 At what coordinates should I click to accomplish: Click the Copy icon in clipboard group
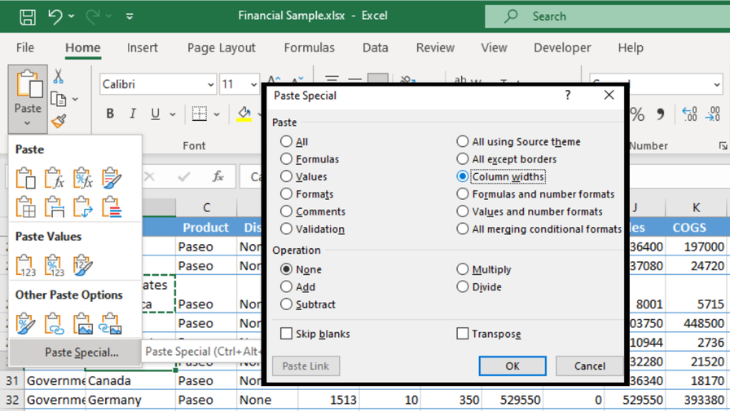(x=59, y=99)
